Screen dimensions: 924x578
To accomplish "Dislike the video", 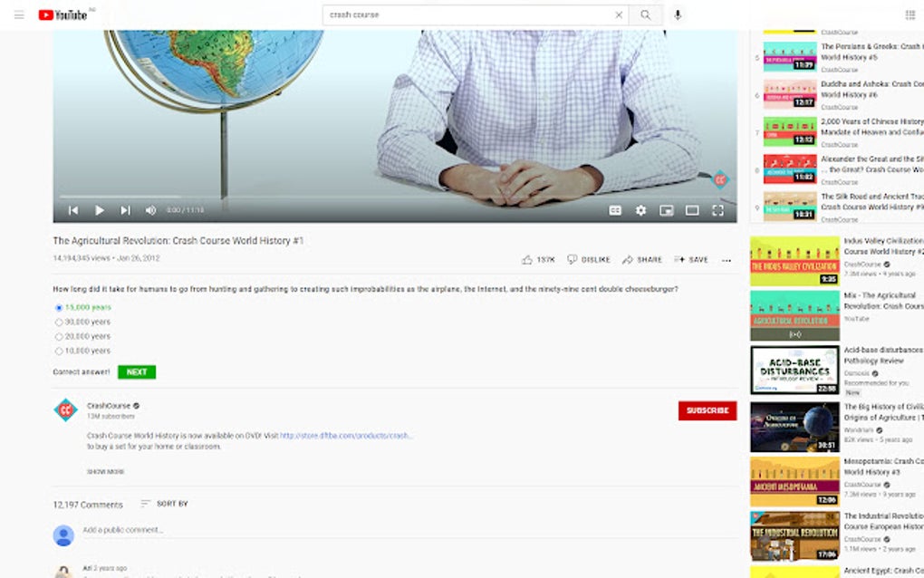I will [588, 259].
